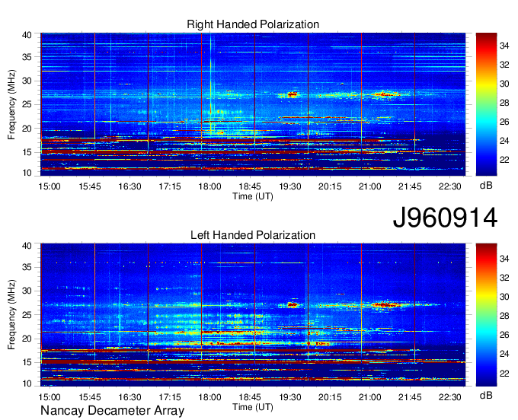518x420 pixels.
Task: Click the red burst near 21:15 in bottom spectrogram
Action: [x=385, y=305]
